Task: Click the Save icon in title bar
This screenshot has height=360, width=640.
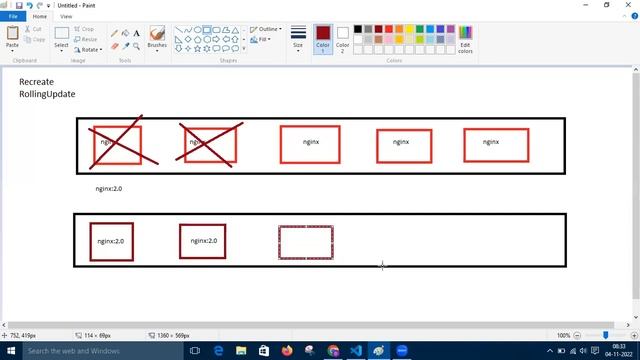Action: point(19,5)
